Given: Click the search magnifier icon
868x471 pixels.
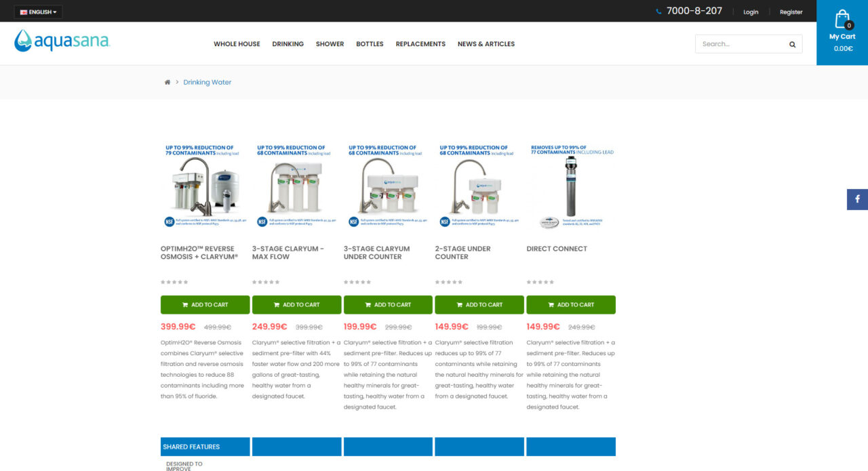Looking at the screenshot, I should (792, 44).
